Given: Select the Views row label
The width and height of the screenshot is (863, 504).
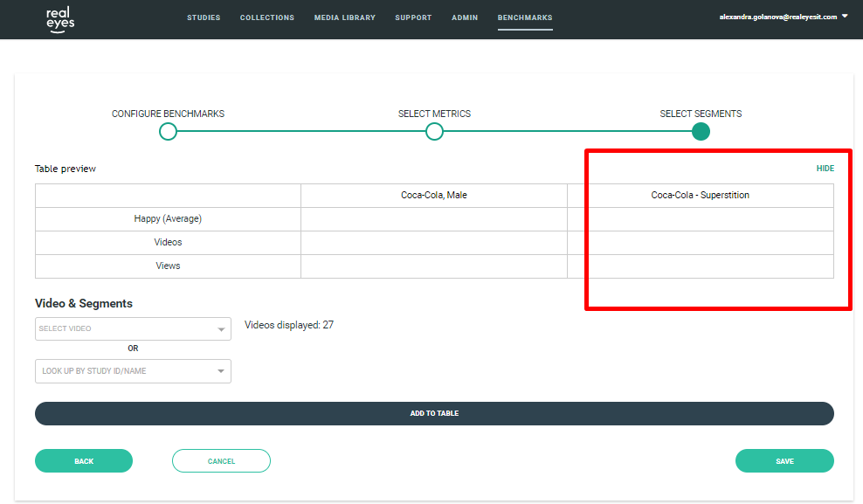Looking at the screenshot, I should 168,266.
